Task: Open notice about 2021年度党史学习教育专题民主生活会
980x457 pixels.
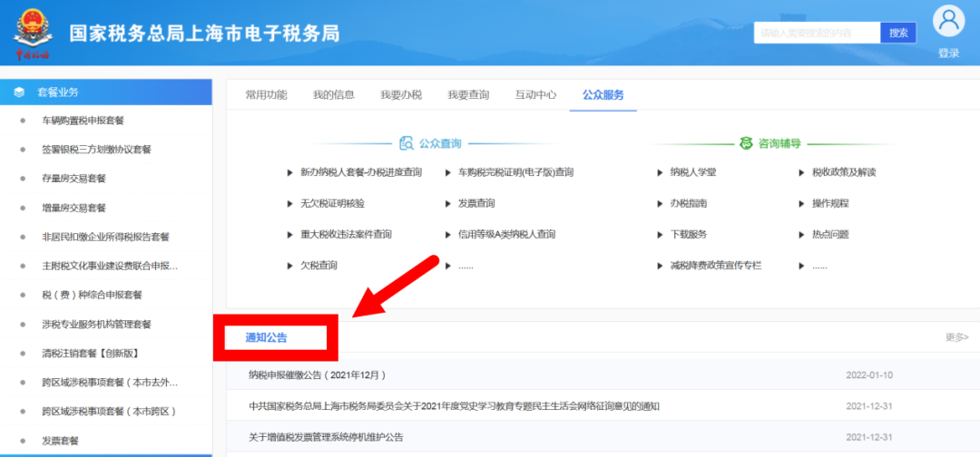Action: (455, 406)
